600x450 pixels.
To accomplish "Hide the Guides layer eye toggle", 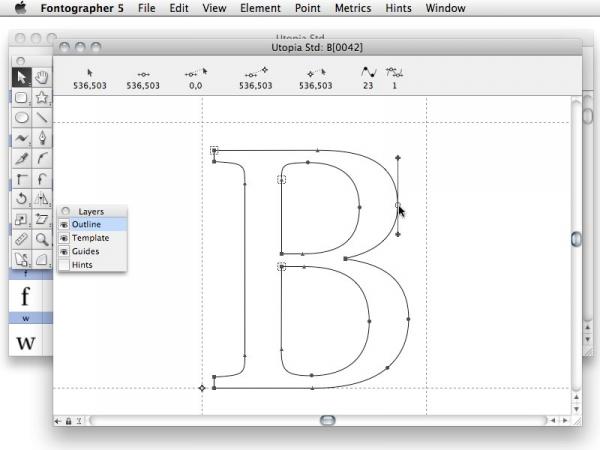I will pyautogui.click(x=64, y=251).
